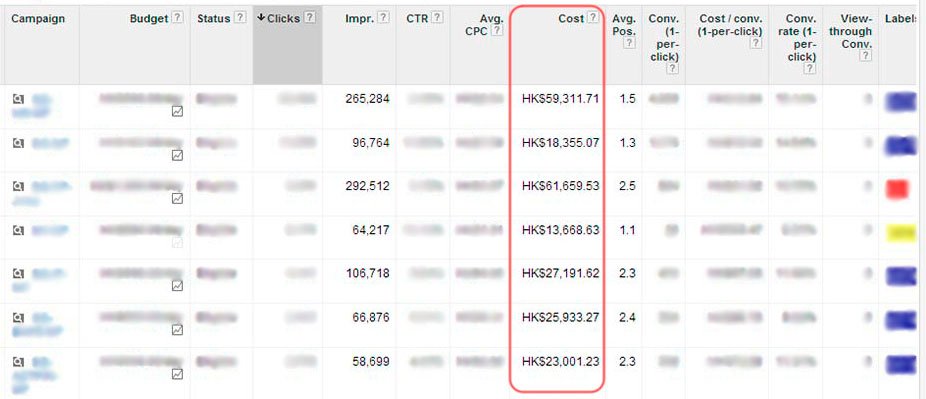
Task: Click the Avg. Pos. value 1.3
Action: click(628, 143)
